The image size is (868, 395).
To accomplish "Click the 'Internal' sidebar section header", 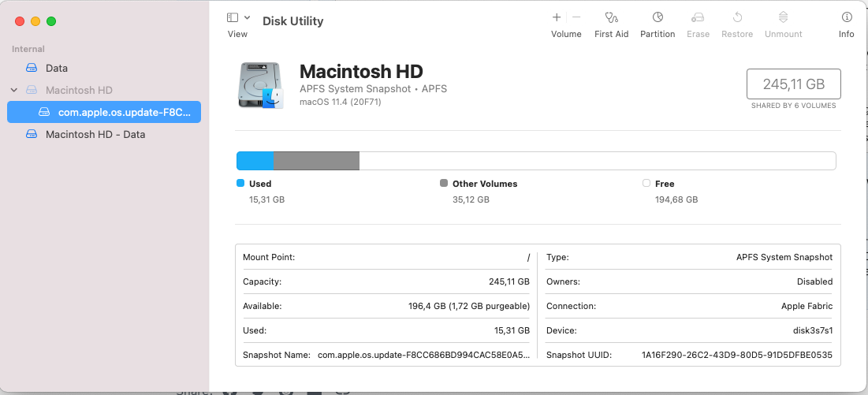I will 28,49.
